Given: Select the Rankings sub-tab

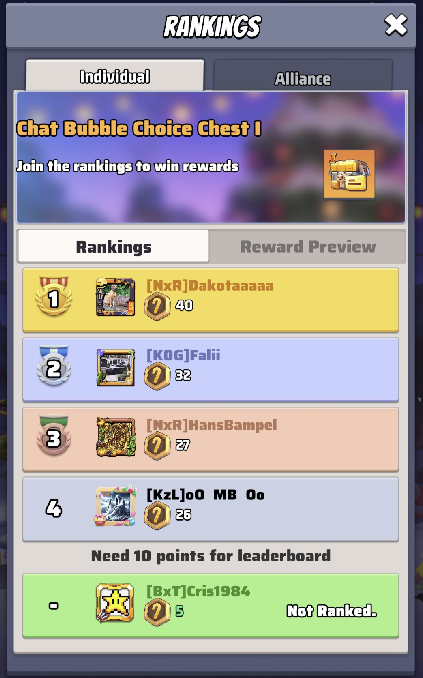Looking at the screenshot, I should click(114, 246).
